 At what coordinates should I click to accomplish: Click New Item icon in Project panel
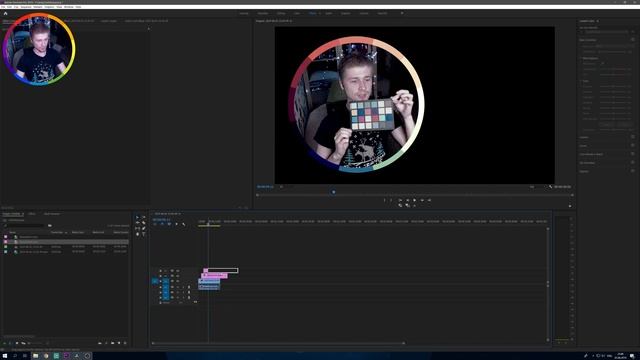tap(119, 343)
